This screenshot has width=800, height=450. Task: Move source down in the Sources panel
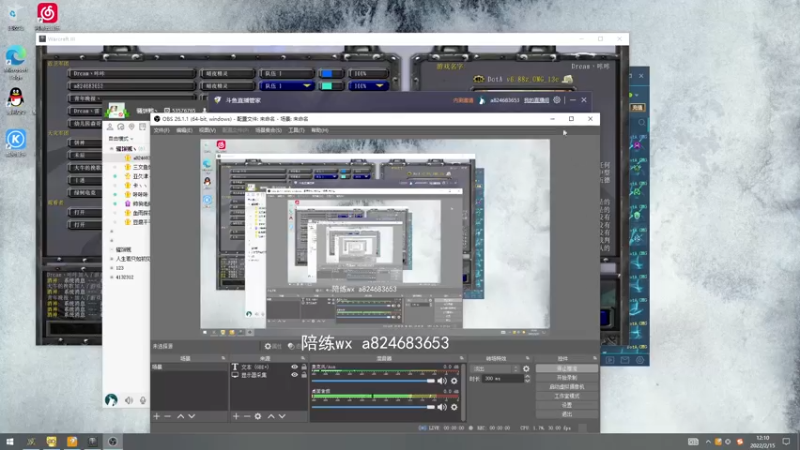[282, 416]
